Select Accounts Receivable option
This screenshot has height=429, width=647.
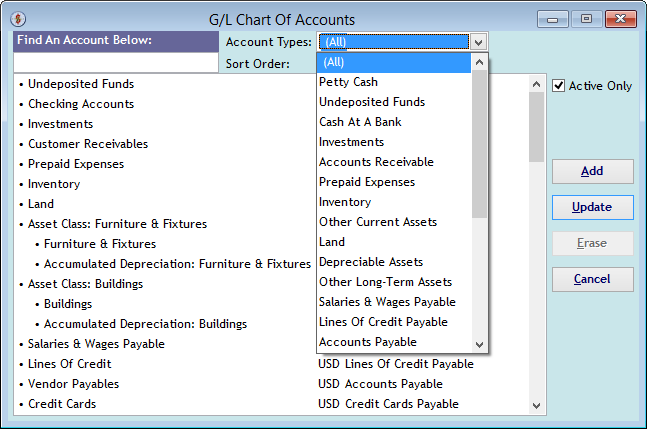point(394,162)
